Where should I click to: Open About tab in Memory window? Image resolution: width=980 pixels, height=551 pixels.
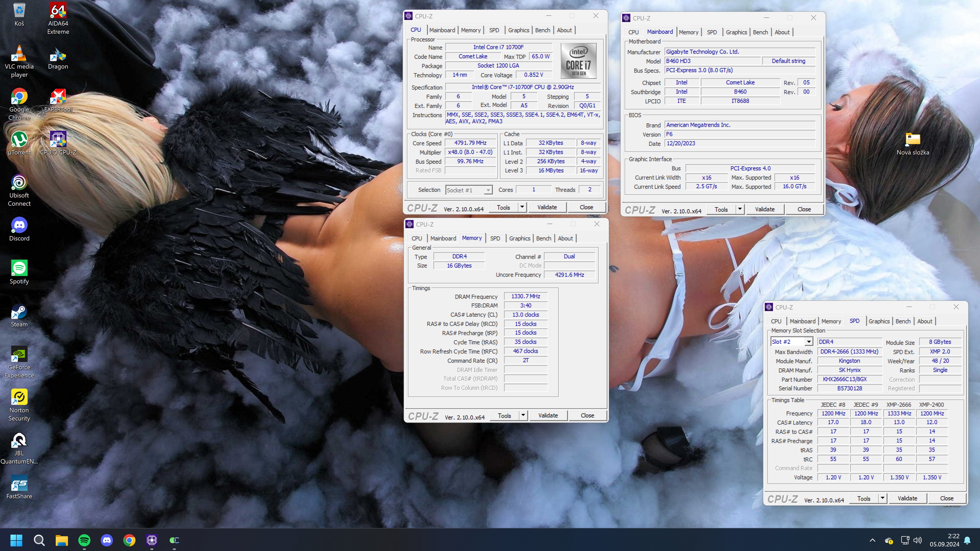(x=565, y=238)
